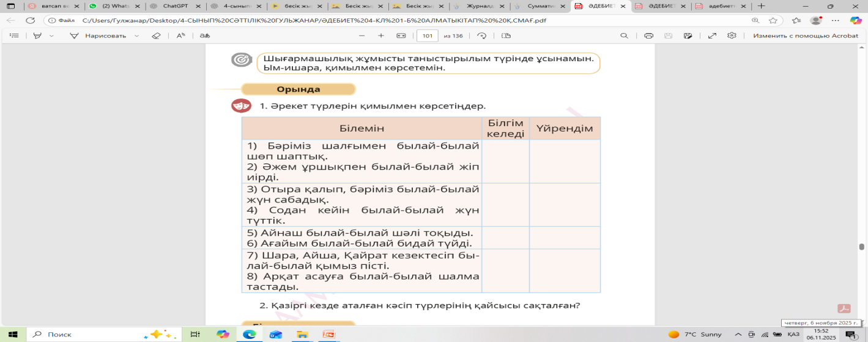The height and width of the screenshot is (342, 868).
Task: Open Outlook from the taskbar
Action: pyautogui.click(x=276, y=334)
